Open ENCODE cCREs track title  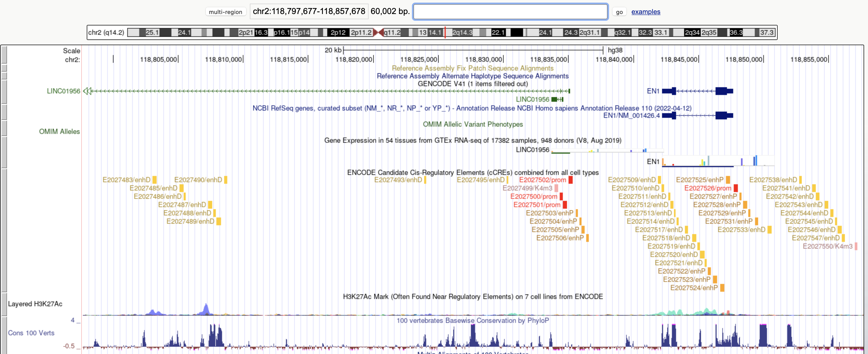pyautogui.click(x=473, y=172)
